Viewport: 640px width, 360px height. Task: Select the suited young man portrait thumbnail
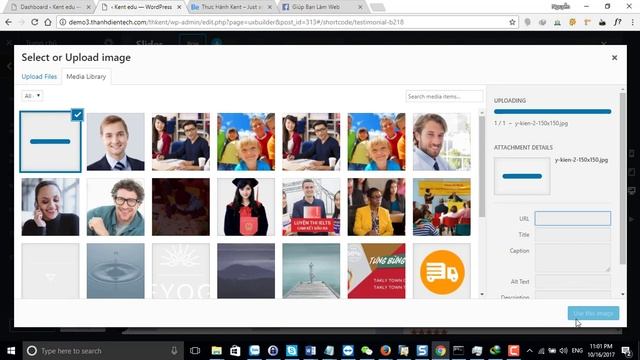coord(116,142)
